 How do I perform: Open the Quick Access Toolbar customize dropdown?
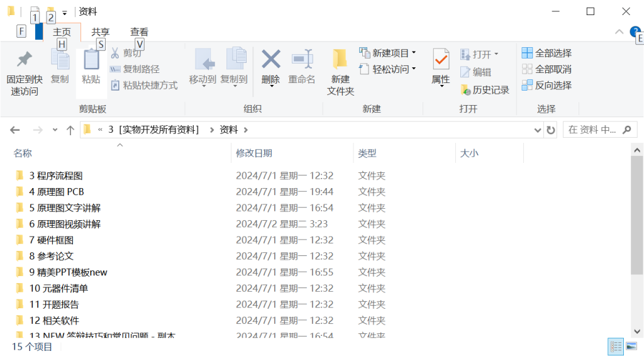point(65,13)
